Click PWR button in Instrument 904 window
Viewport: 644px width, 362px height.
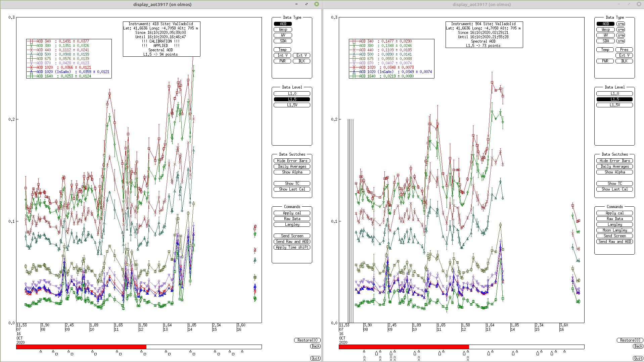pyautogui.click(x=605, y=61)
